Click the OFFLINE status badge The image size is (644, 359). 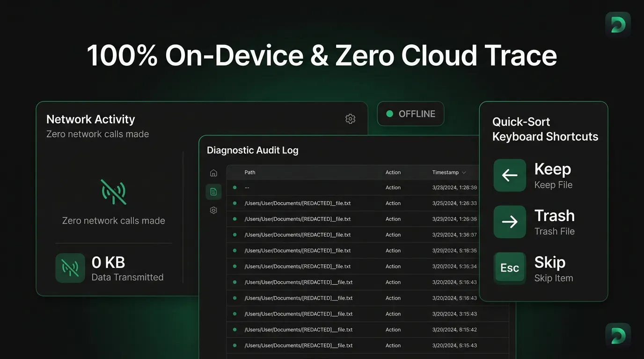point(410,114)
